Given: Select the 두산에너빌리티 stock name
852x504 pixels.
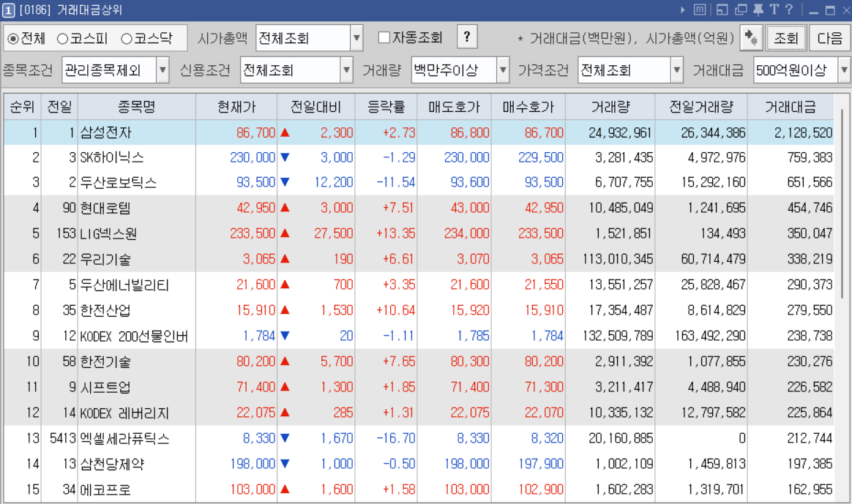Looking at the screenshot, I should tap(125, 285).
